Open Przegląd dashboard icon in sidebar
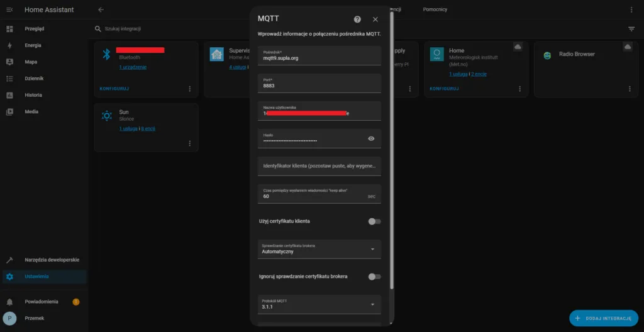The width and height of the screenshot is (644, 332). [10, 29]
